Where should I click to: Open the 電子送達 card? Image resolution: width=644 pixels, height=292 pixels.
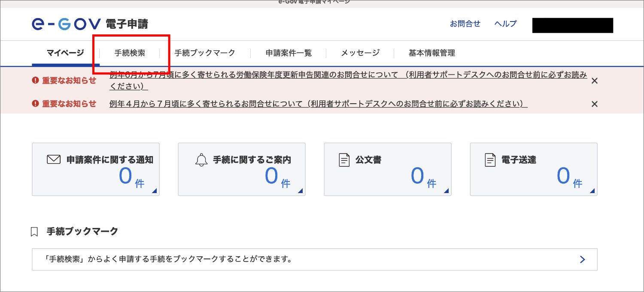534,169
